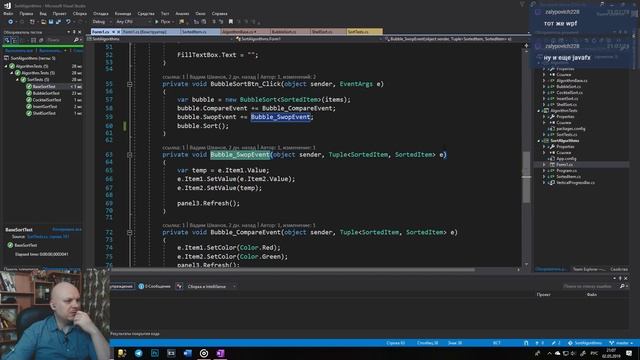Open the Проект menu
This screenshot has width=640, height=360.
(x=59, y=13)
